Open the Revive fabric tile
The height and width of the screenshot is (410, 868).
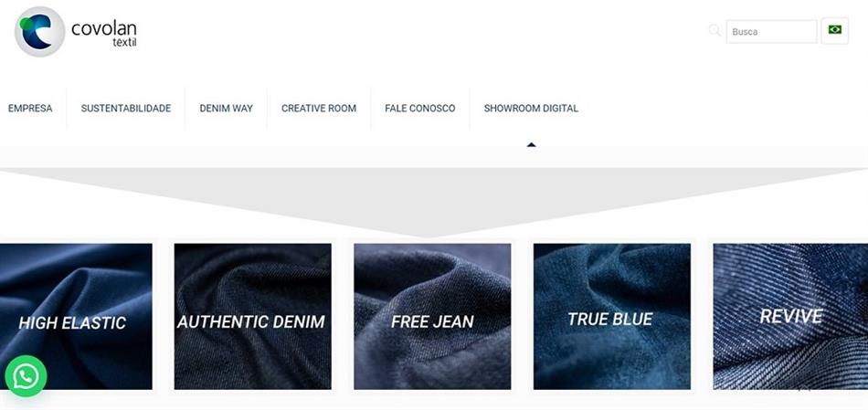coord(790,317)
